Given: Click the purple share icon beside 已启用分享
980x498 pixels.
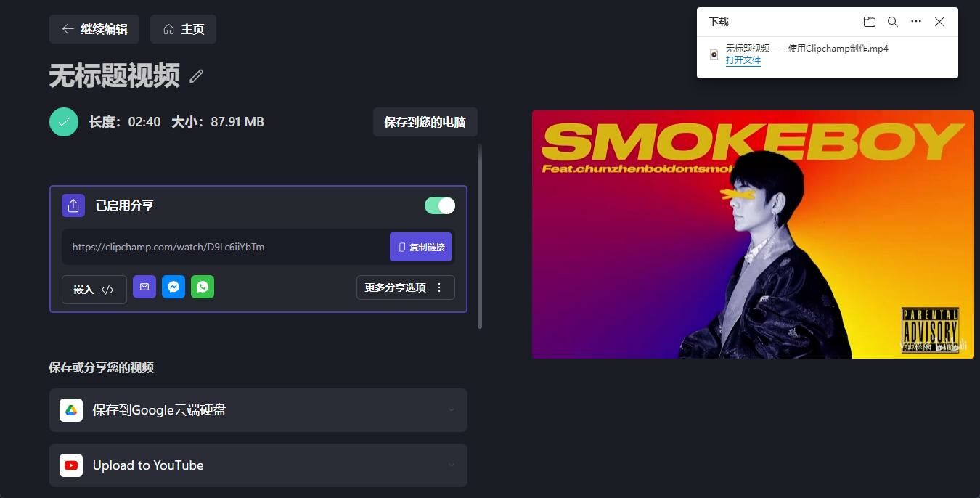Looking at the screenshot, I should coord(73,205).
